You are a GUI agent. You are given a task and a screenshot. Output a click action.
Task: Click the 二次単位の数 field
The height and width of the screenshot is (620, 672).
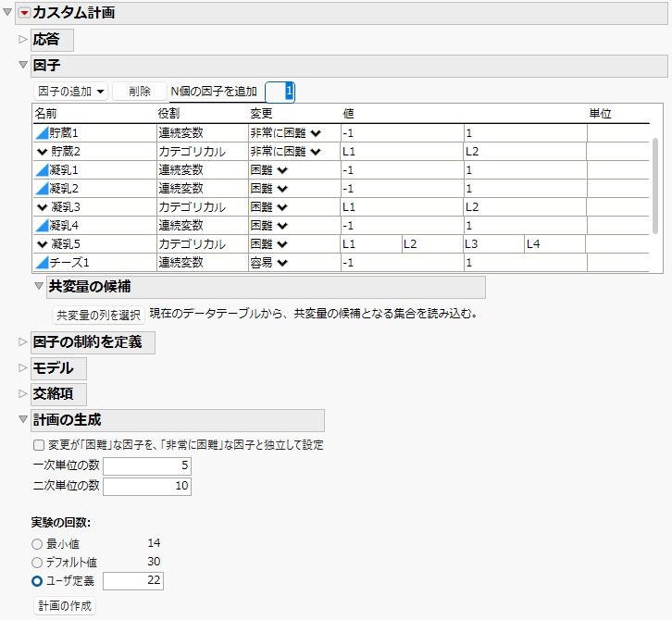click(x=147, y=487)
